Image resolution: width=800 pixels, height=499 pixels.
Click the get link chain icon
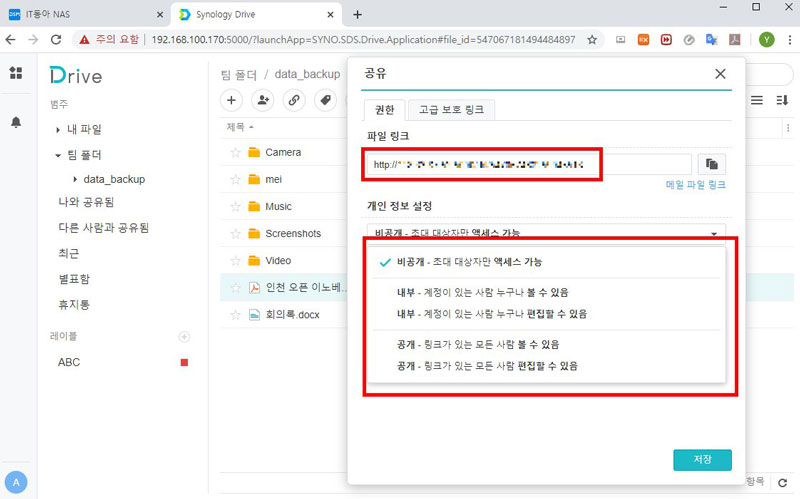(x=294, y=100)
